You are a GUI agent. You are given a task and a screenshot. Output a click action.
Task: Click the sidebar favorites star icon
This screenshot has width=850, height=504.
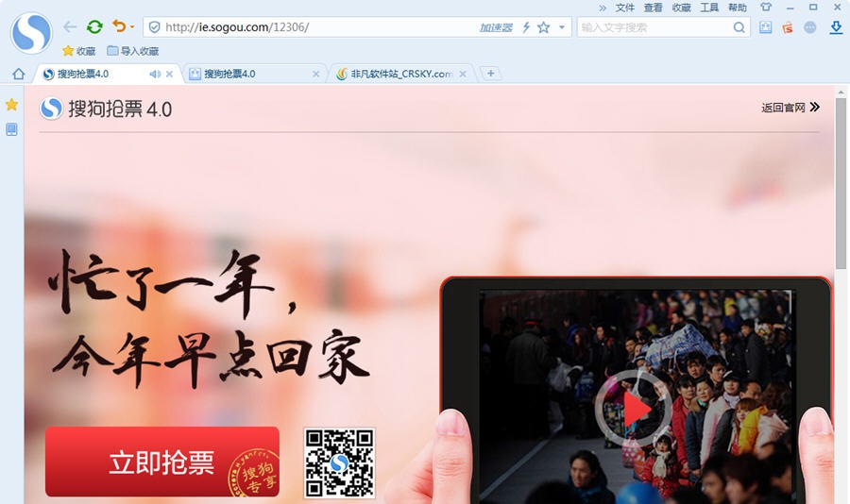[11, 105]
